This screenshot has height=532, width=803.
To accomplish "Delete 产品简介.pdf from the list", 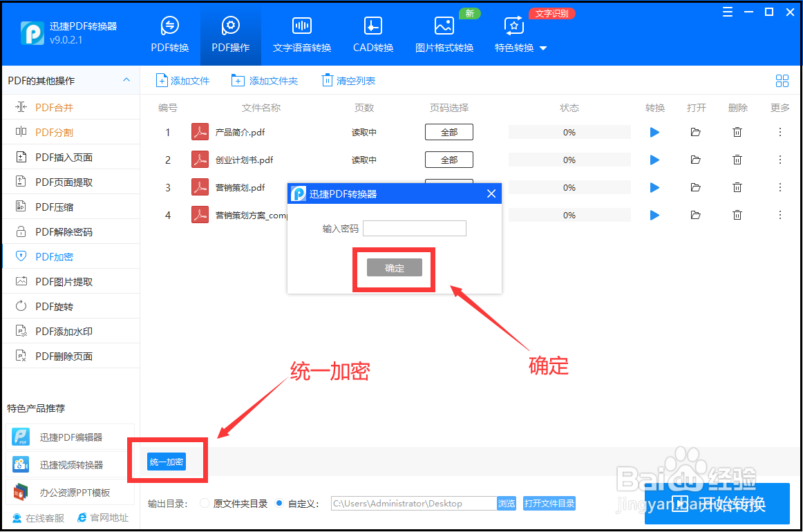I will [737, 132].
